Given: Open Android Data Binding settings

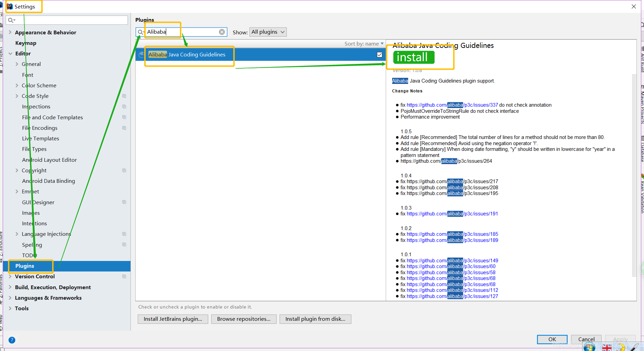Looking at the screenshot, I should point(48,181).
